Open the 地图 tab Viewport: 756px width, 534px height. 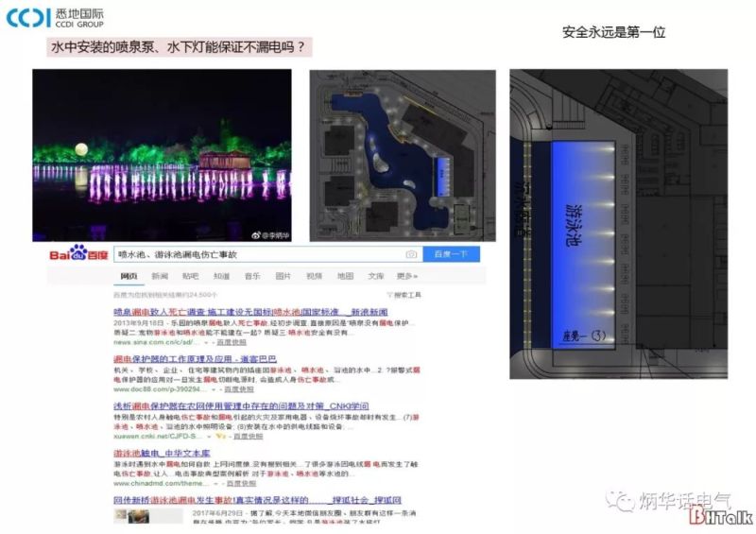(x=345, y=276)
